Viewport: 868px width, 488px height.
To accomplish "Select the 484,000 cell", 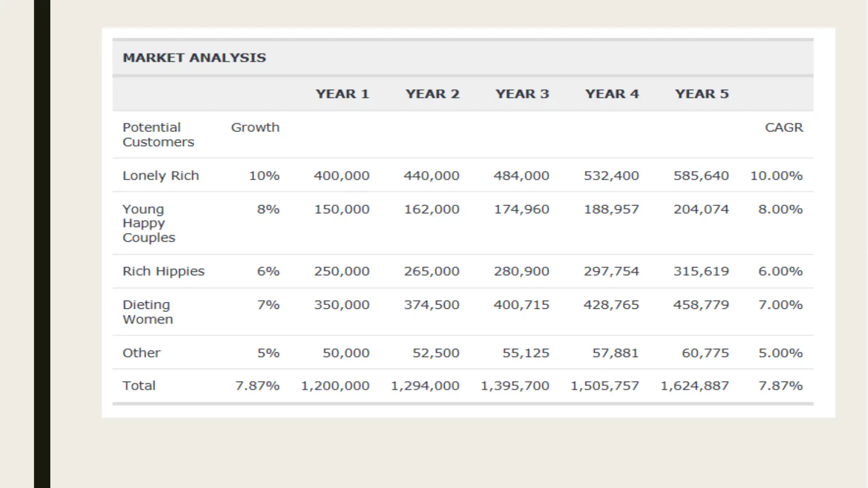I will [521, 176].
